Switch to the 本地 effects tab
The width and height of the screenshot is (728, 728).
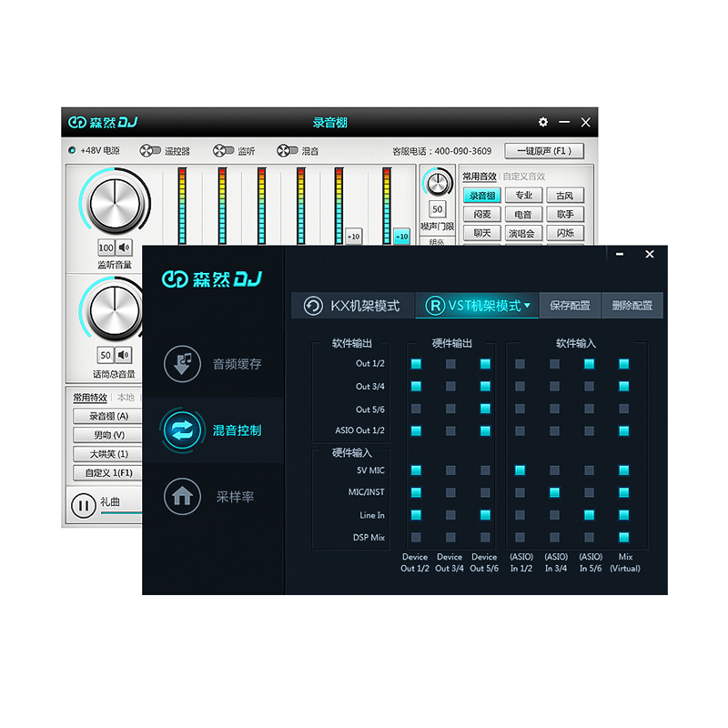coord(126,398)
